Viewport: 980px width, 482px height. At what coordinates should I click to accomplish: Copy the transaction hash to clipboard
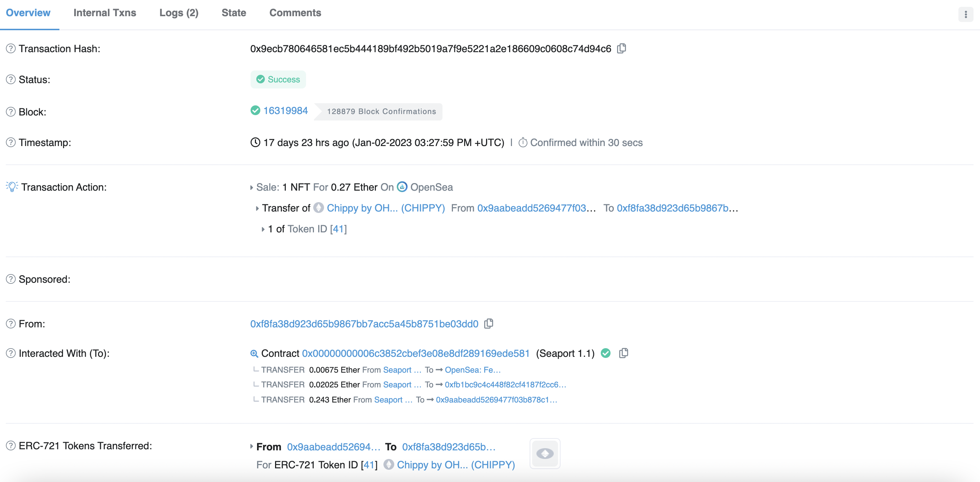[622, 49]
